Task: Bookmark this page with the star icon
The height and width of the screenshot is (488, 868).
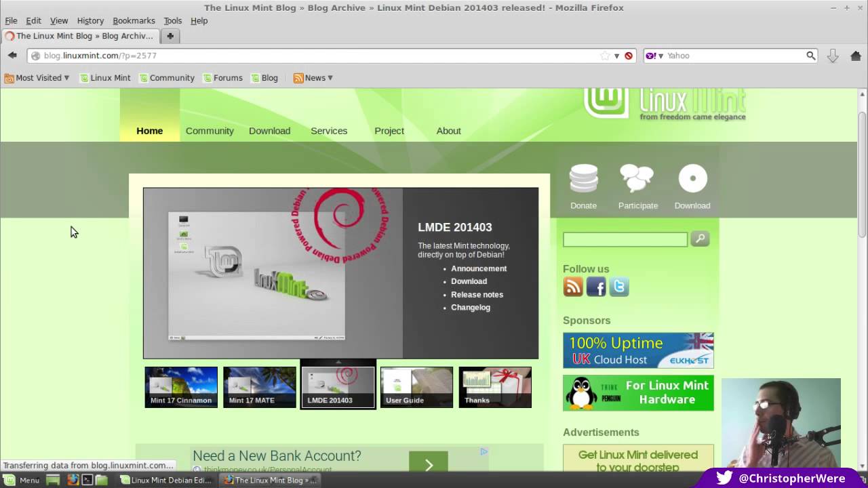Action: click(605, 56)
